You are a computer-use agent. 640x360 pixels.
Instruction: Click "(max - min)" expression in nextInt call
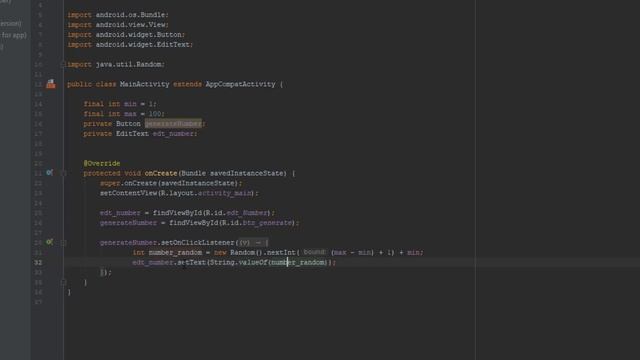(353, 253)
